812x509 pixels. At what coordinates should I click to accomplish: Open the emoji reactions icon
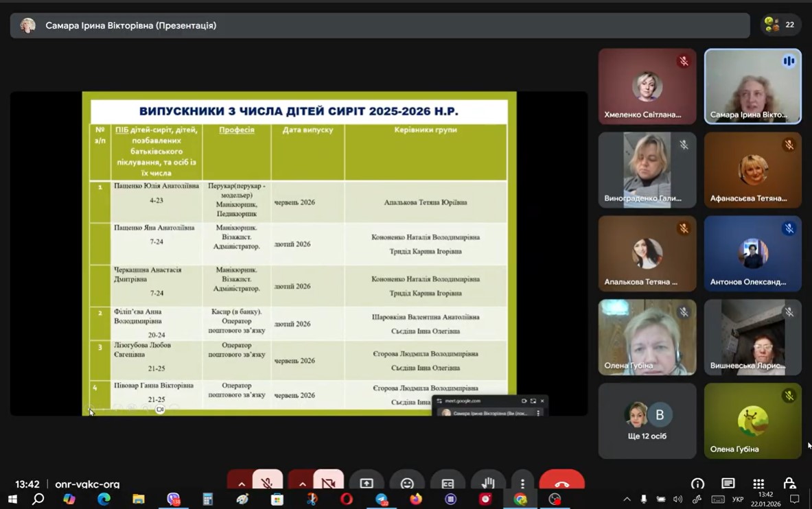pyautogui.click(x=407, y=484)
